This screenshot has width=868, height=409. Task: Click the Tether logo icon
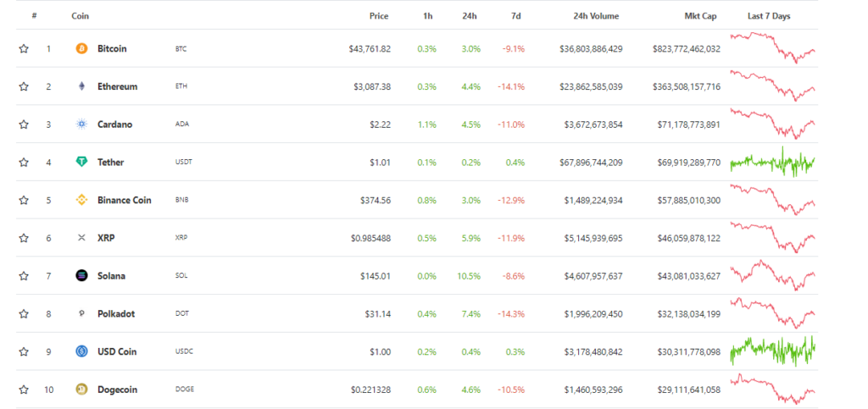coord(82,162)
